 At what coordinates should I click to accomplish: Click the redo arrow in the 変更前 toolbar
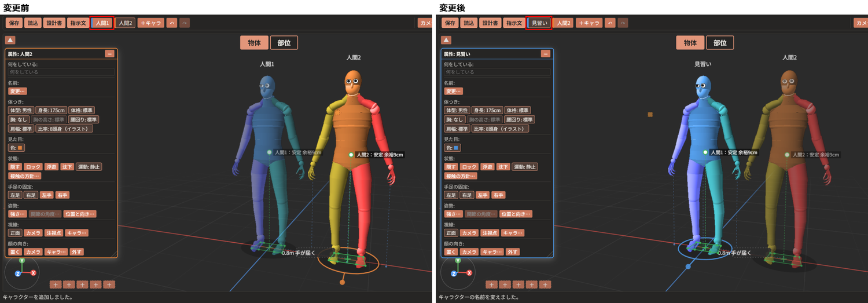(x=185, y=23)
